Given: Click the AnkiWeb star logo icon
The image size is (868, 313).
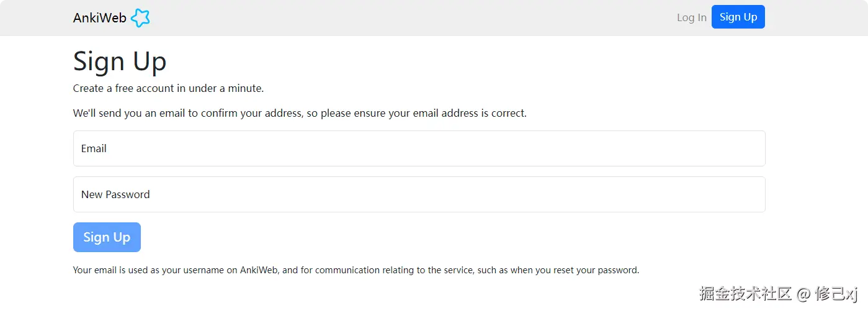Looking at the screenshot, I should click(x=141, y=18).
